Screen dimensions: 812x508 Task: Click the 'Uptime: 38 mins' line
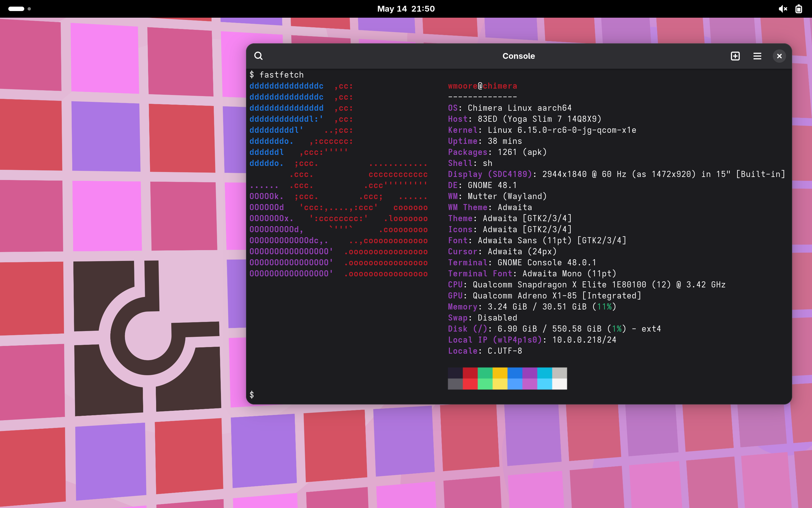tap(485, 141)
